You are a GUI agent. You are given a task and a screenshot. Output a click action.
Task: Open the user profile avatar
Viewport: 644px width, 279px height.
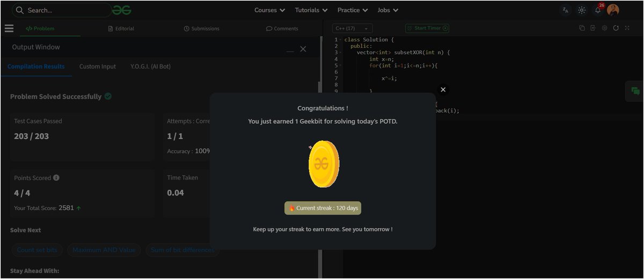613,10
